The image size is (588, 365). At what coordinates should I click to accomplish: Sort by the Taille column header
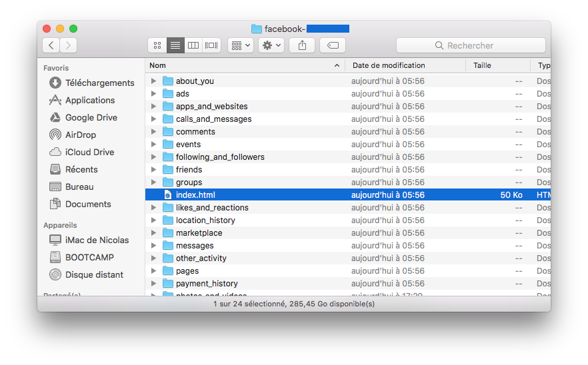482,65
